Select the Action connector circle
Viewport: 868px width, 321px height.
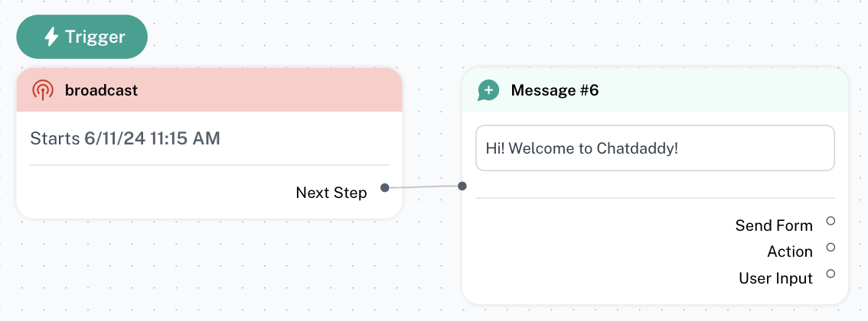(x=830, y=247)
